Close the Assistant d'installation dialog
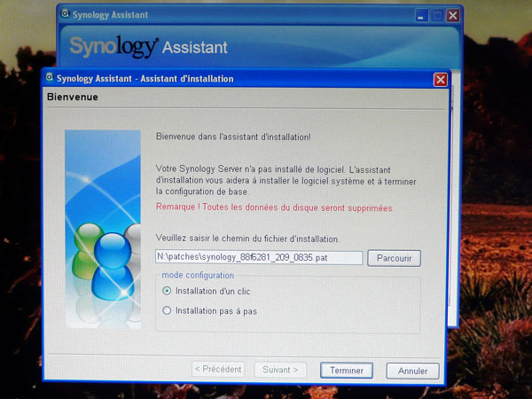Image resolution: width=532 pixels, height=399 pixels. [441, 80]
